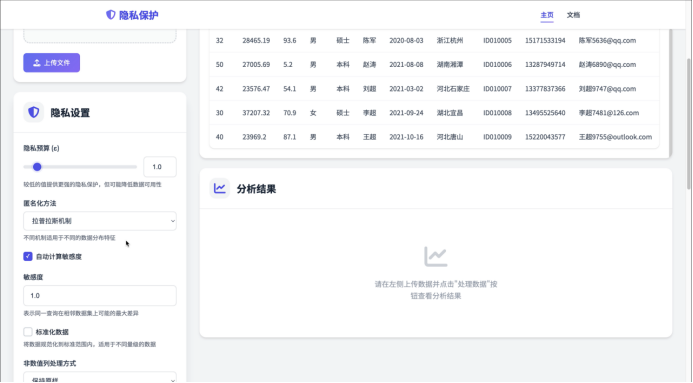Adjust the 隐私预算 slider handle
The height and width of the screenshot is (383, 693).
(37, 167)
